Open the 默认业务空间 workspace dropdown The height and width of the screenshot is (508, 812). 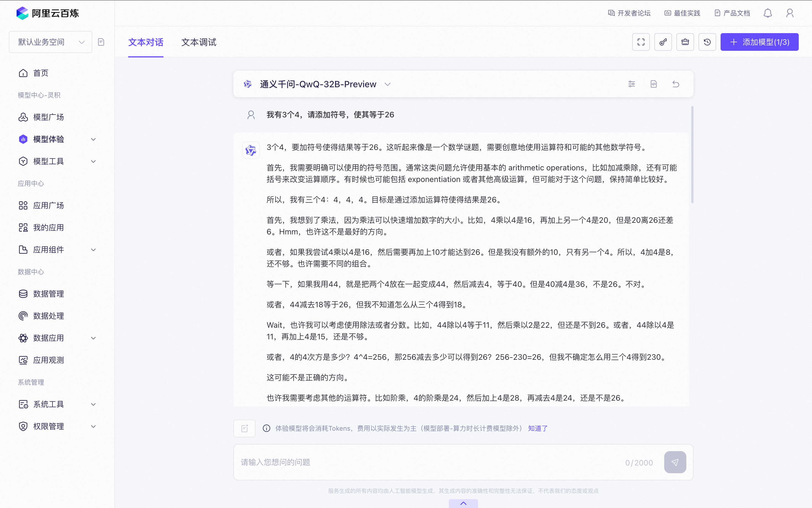pyautogui.click(x=51, y=42)
